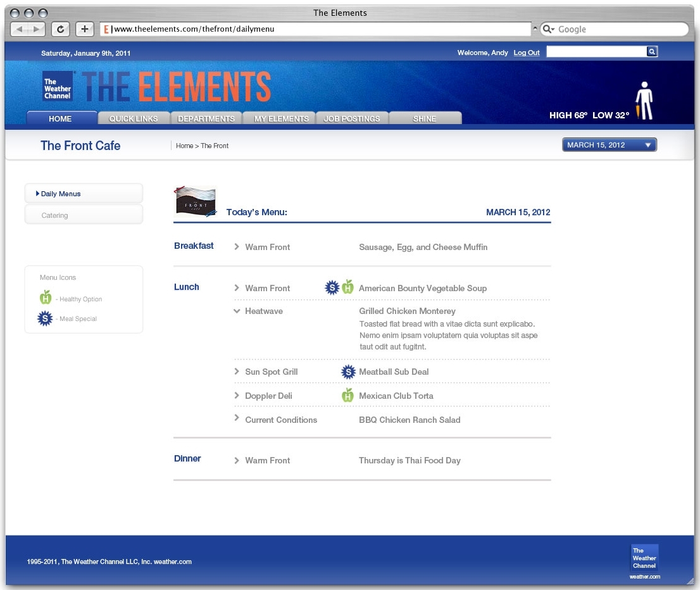The width and height of the screenshot is (700, 590).
Task: Expand the Doppler Deli station
Action: tap(237, 395)
